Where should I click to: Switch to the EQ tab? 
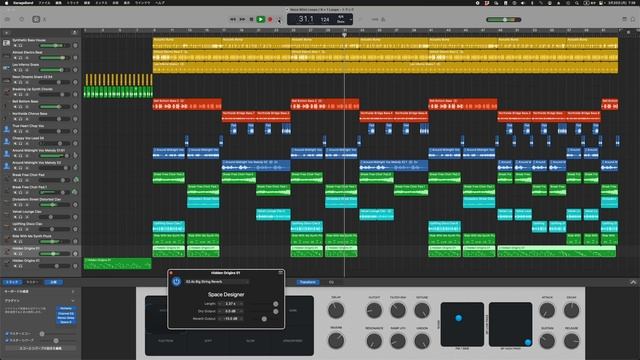(331, 282)
